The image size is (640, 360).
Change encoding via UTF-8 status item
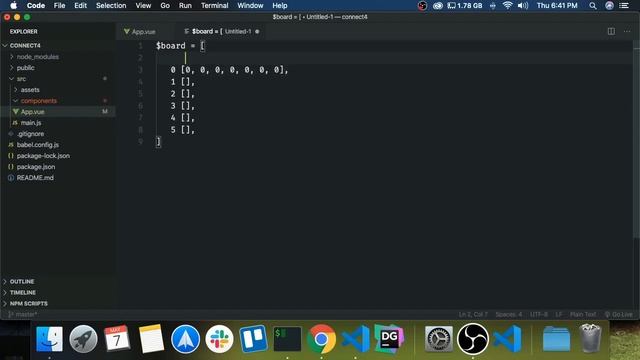click(x=539, y=315)
